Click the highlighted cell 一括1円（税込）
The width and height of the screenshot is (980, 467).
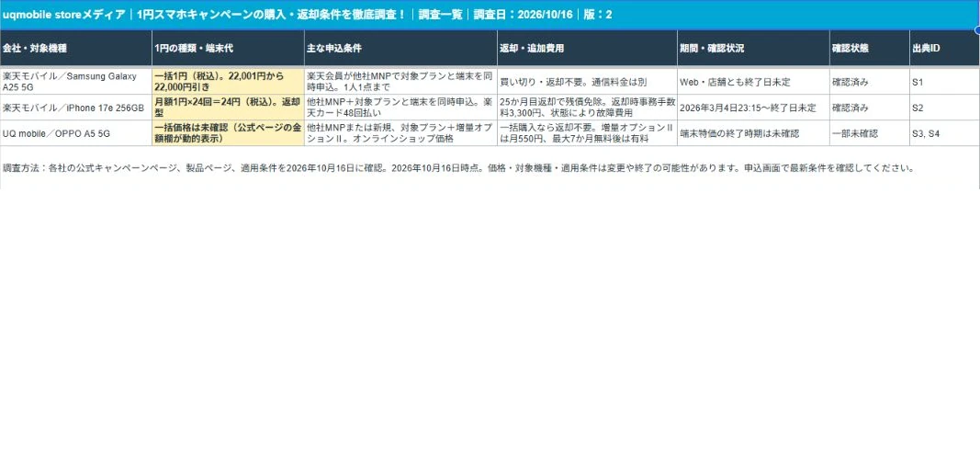[x=228, y=81]
